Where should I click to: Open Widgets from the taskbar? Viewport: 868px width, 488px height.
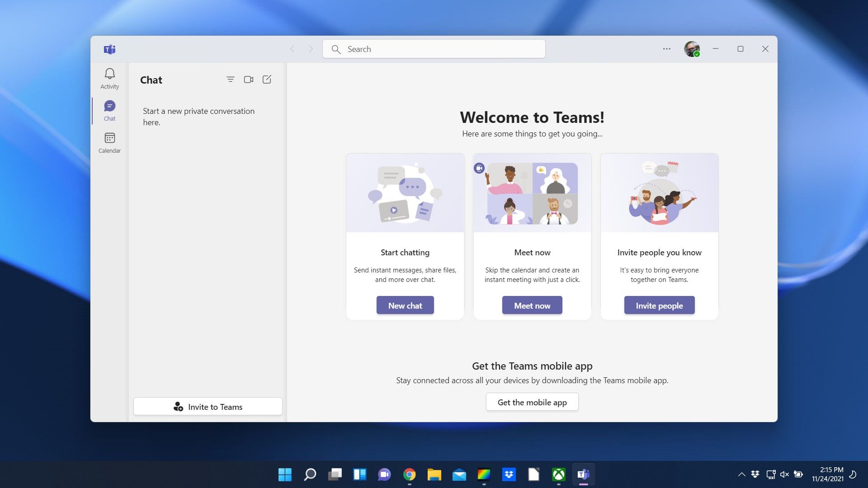(360, 474)
